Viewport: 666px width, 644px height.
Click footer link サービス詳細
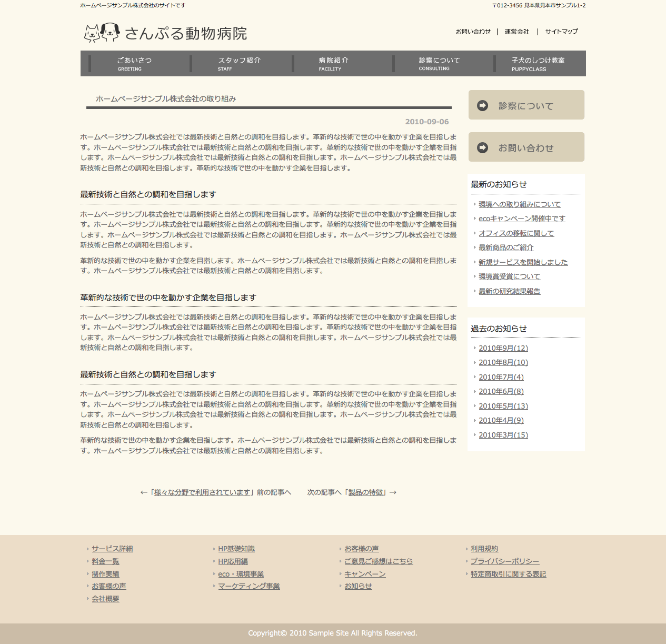pos(112,549)
